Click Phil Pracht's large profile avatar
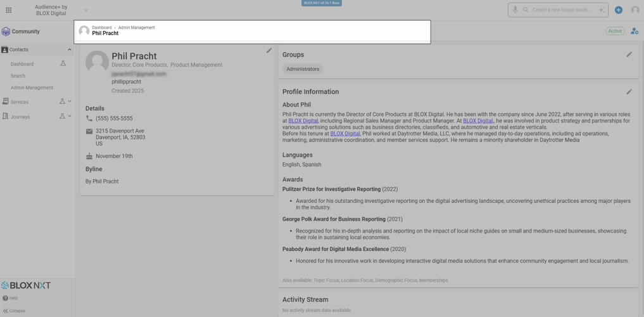644x317 pixels. point(98,63)
